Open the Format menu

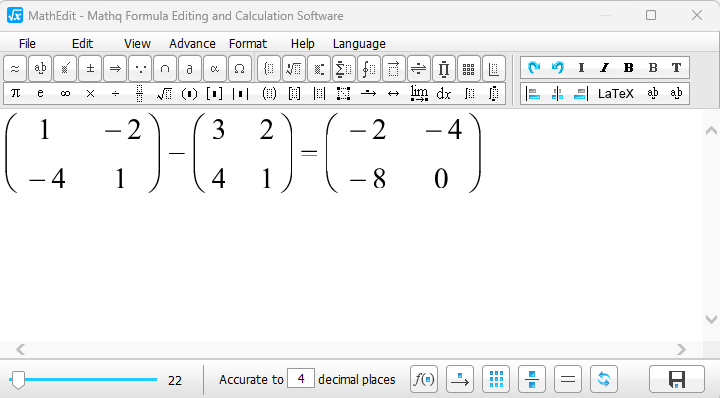(x=248, y=44)
